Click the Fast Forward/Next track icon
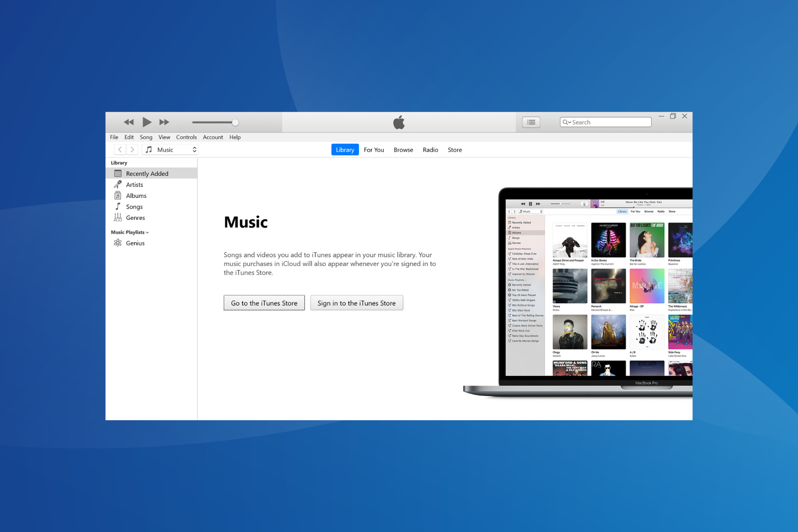The width and height of the screenshot is (798, 532). tap(165, 122)
